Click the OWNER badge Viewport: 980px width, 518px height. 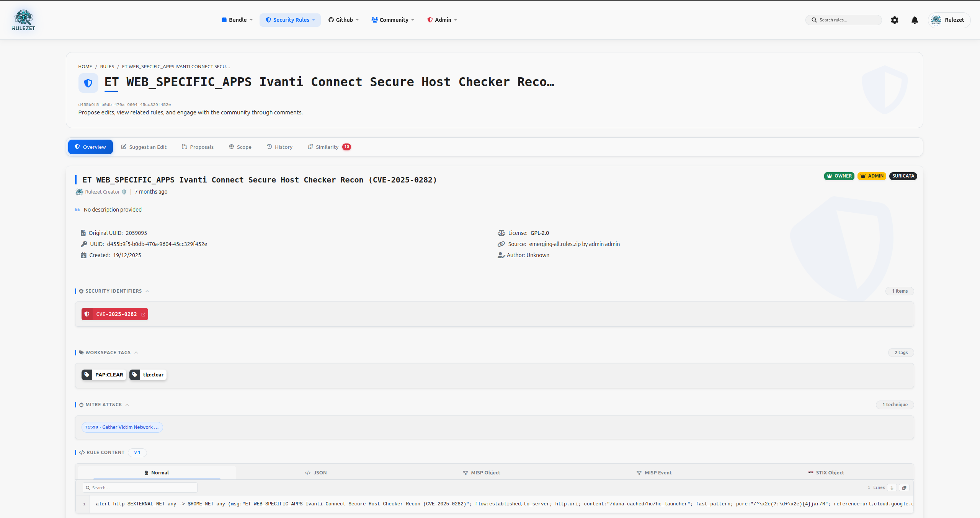click(x=839, y=176)
